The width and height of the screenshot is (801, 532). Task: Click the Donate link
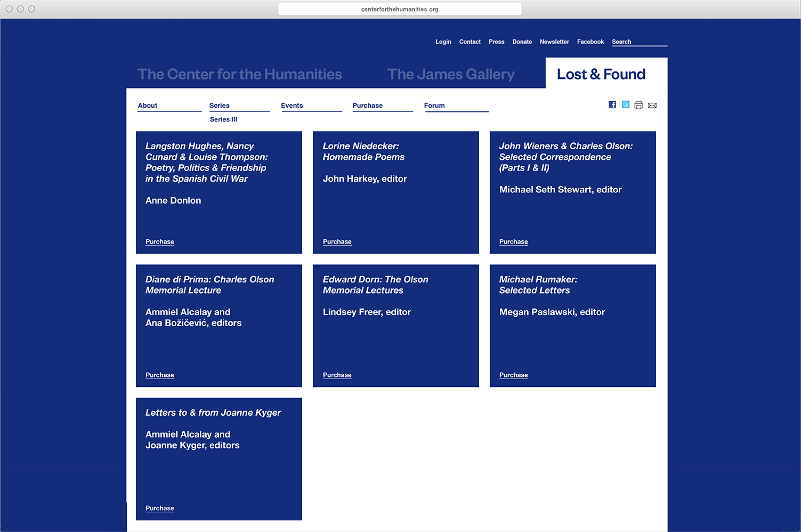click(522, 42)
